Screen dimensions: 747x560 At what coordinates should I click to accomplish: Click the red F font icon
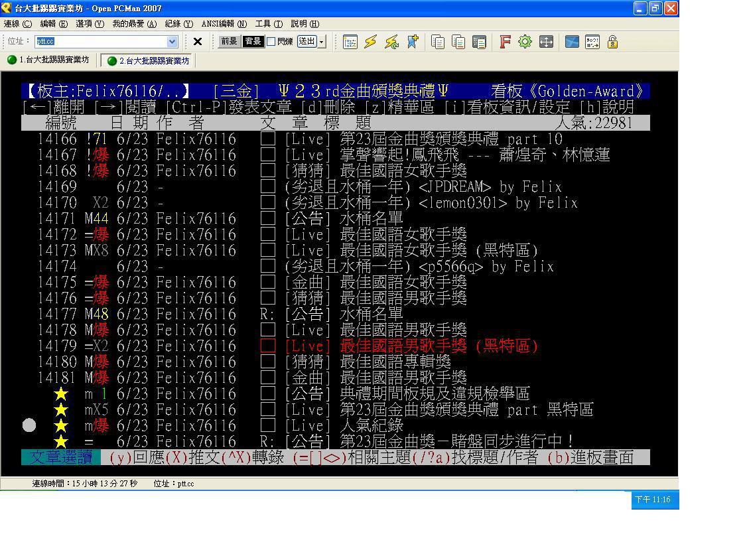click(505, 42)
